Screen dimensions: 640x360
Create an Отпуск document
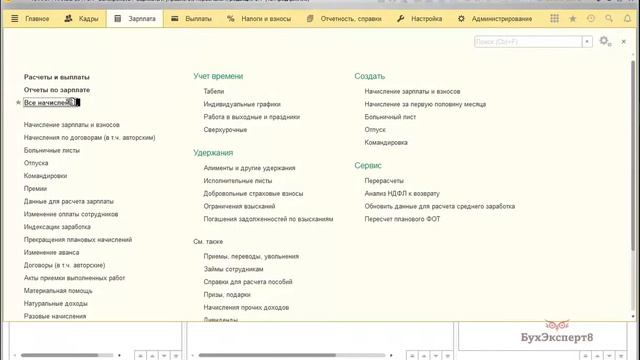tap(375, 130)
